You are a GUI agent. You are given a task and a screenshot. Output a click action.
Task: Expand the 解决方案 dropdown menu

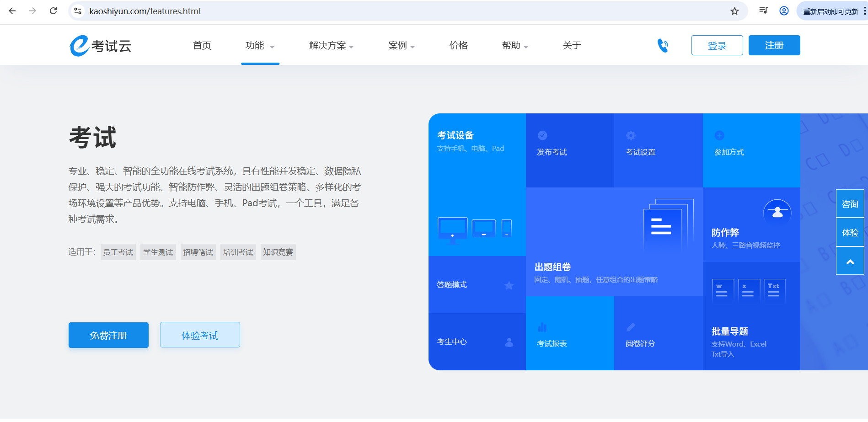(331, 45)
